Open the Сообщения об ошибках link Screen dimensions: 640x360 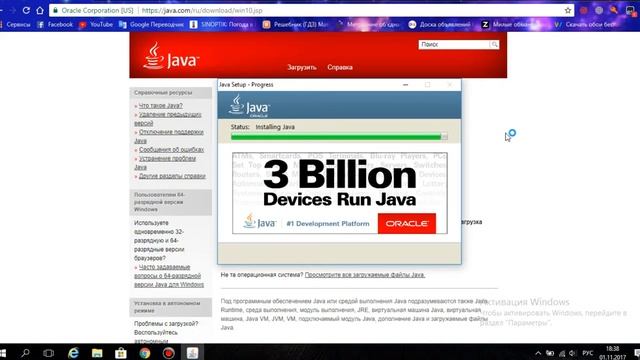point(171,150)
